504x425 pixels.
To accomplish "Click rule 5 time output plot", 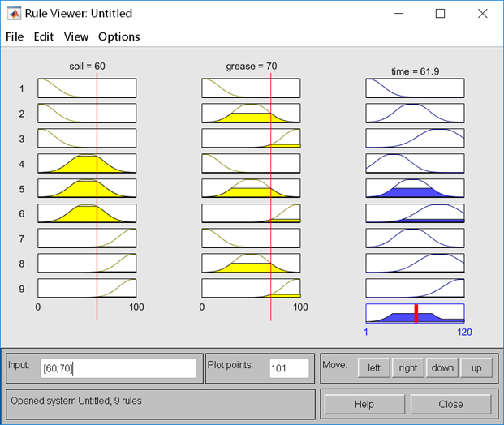I will pos(415,188).
